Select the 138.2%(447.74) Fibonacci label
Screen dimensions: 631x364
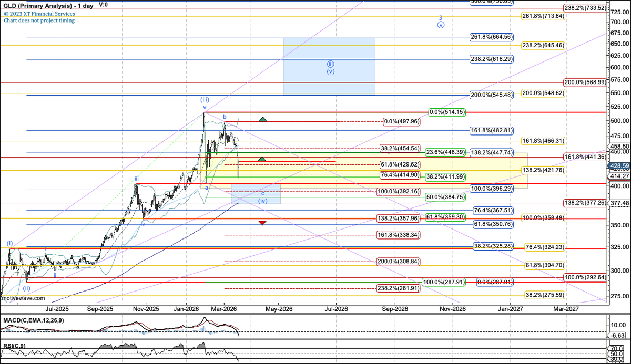pos(491,152)
